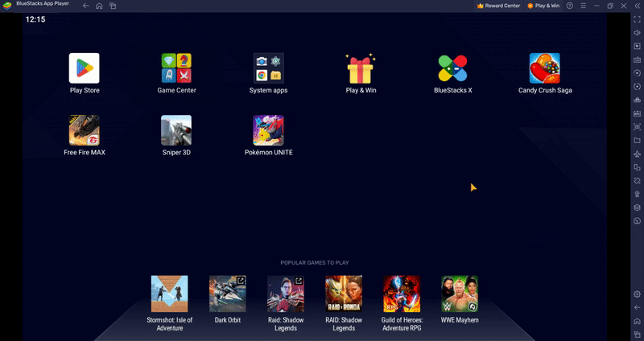Click the sidebar recent apps icon at the bottom
Image resolution: width=644 pixels, height=341 pixels.
[637, 335]
